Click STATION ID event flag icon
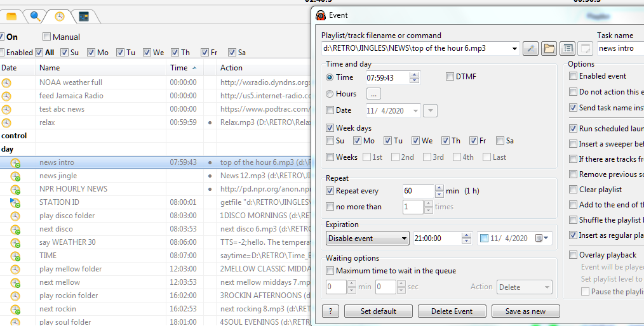The width and height of the screenshot is (644, 326). tap(15, 202)
